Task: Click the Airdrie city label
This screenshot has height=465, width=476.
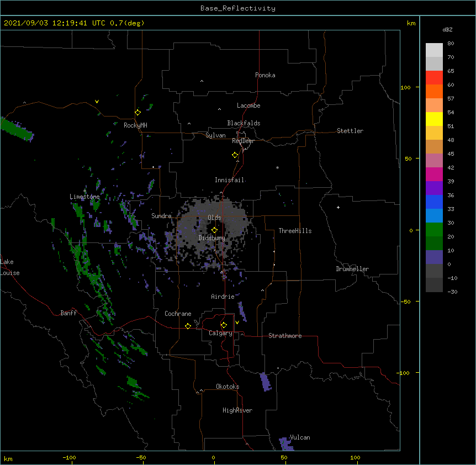Action: click(x=223, y=297)
